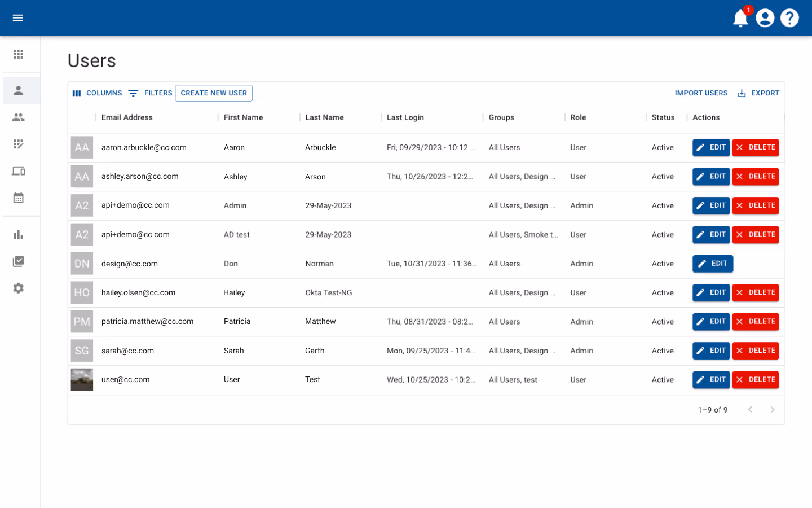Open the tasks checklist icon in sidebar

pyautogui.click(x=18, y=261)
